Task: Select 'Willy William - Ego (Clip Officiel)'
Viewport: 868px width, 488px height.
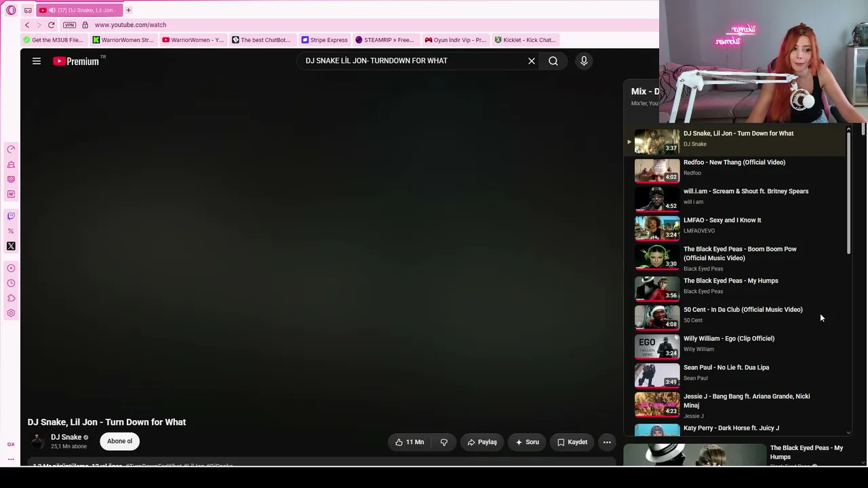Action: (736, 346)
